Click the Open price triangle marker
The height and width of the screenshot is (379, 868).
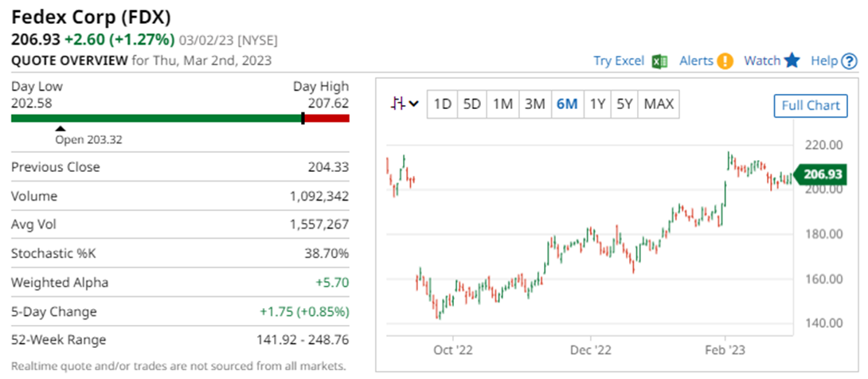point(61,128)
